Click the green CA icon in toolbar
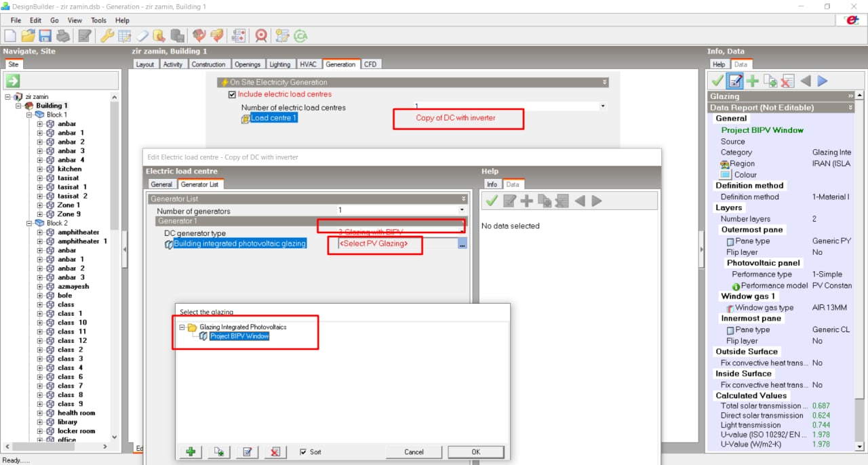Screen dimensions: 868x465 300,35
